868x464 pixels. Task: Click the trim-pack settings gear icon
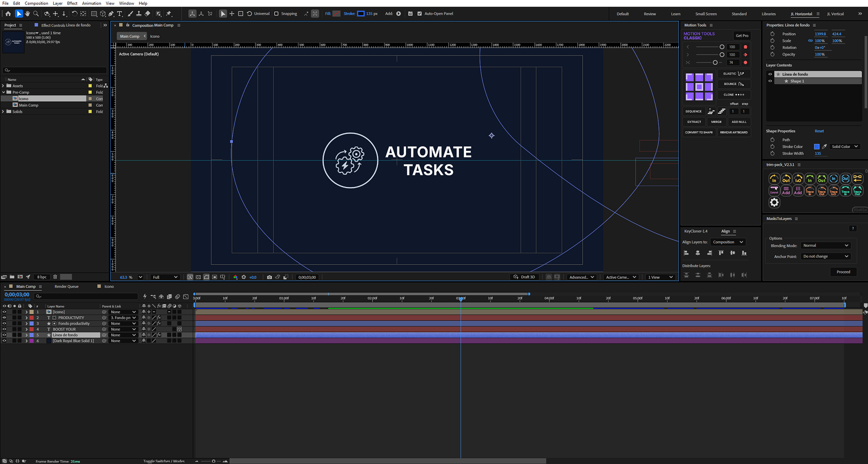coord(774,203)
